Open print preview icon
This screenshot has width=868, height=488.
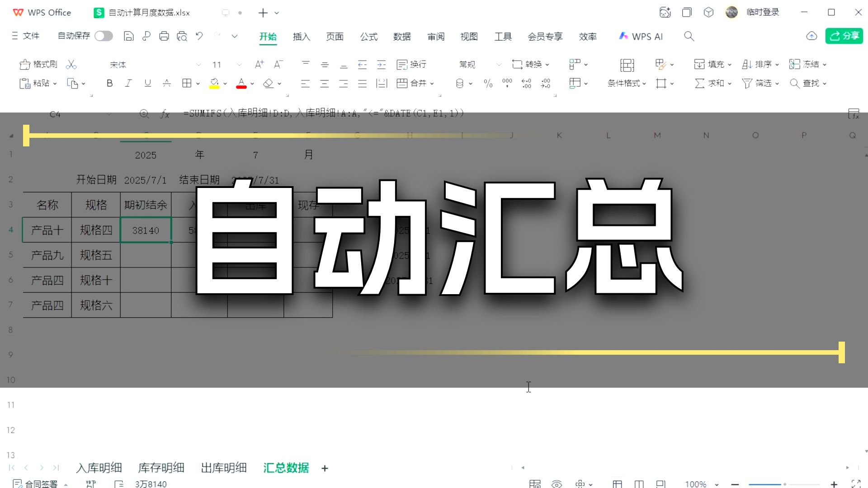click(x=182, y=36)
